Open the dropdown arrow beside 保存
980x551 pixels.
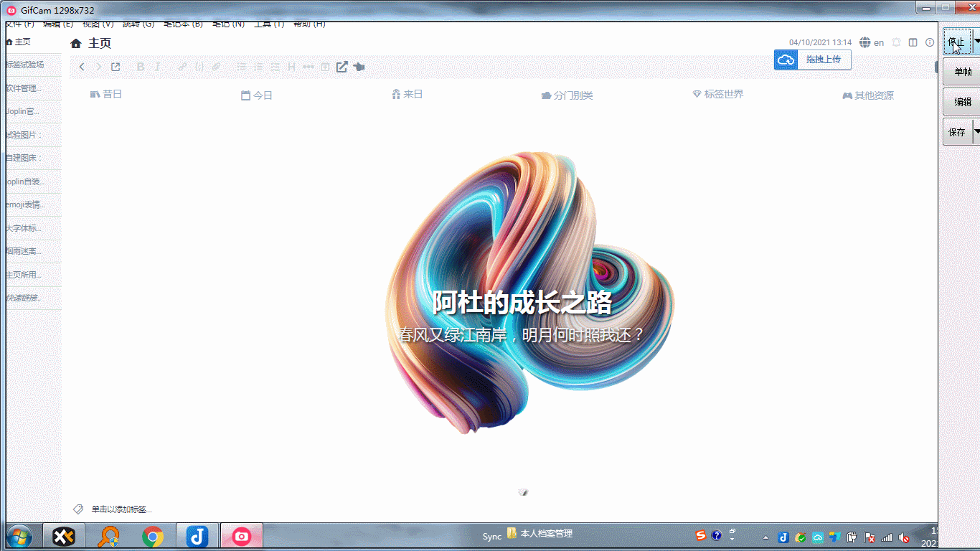(976, 132)
